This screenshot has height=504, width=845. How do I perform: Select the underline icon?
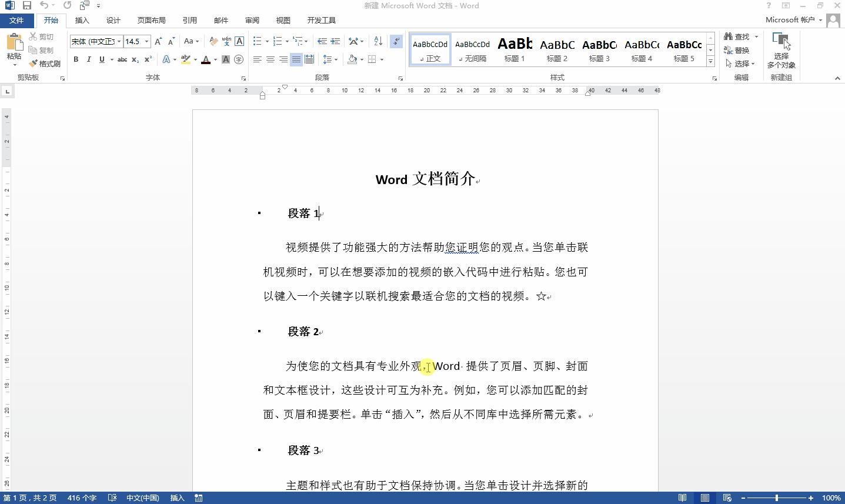coord(101,59)
